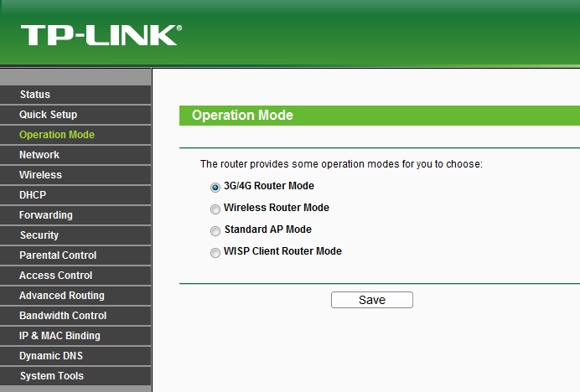580x392 pixels.
Task: Open the Wireless menu item
Action: pos(75,175)
